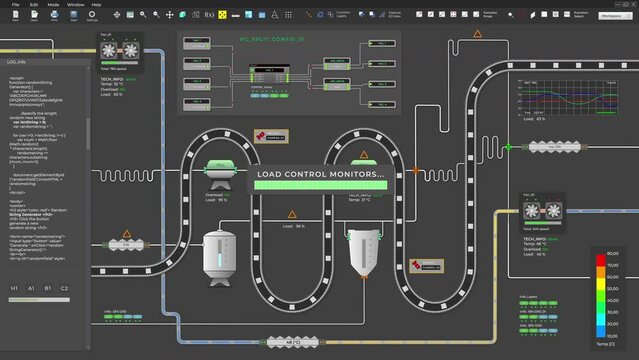
Task: Click the top-left Fan_01 dual fan widget
Action: [119, 51]
